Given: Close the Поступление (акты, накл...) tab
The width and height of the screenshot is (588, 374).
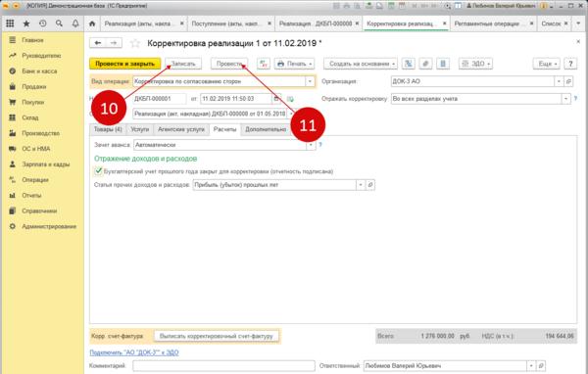Looking at the screenshot, I should click(269, 23).
